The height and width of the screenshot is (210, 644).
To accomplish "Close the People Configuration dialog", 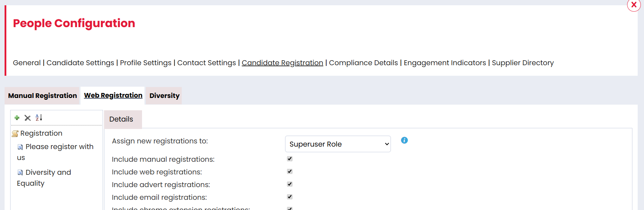I will [634, 5].
